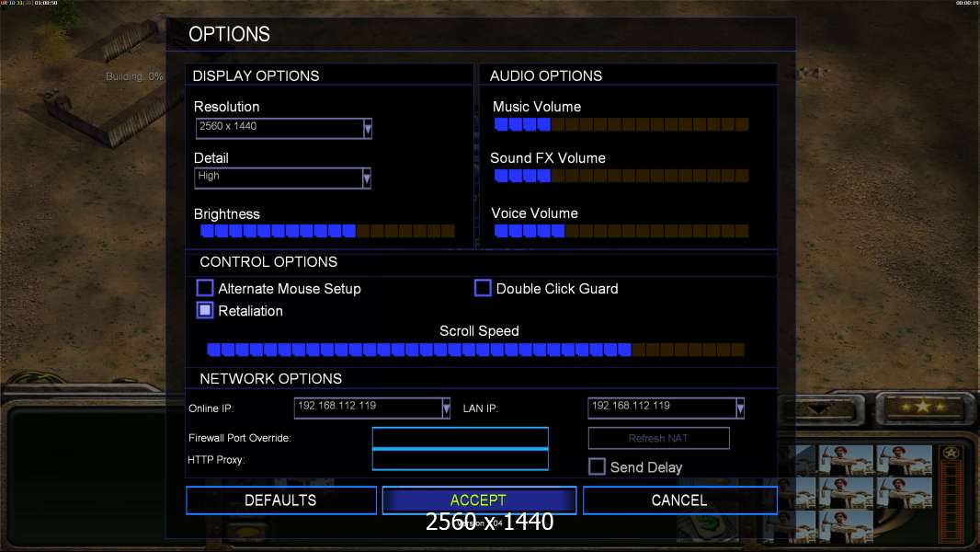This screenshot has height=552, width=980.
Task: Click the "NETWORK OPTIONS" section heading
Action: click(270, 379)
